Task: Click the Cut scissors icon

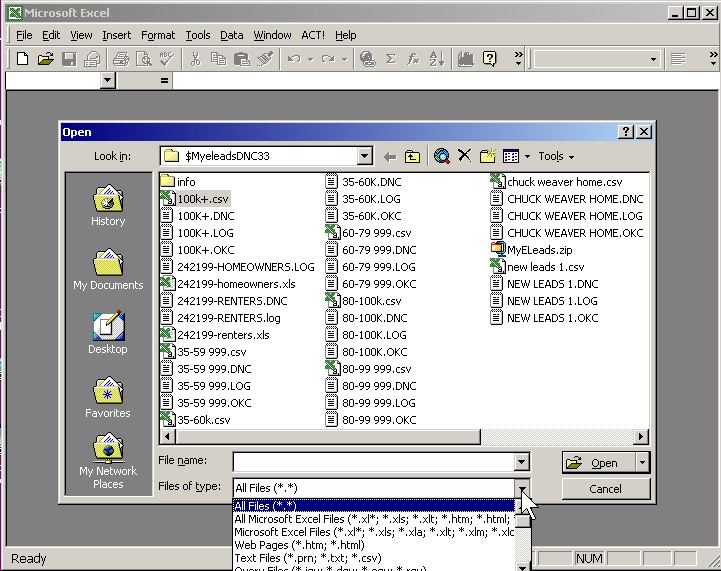Action: [195, 59]
